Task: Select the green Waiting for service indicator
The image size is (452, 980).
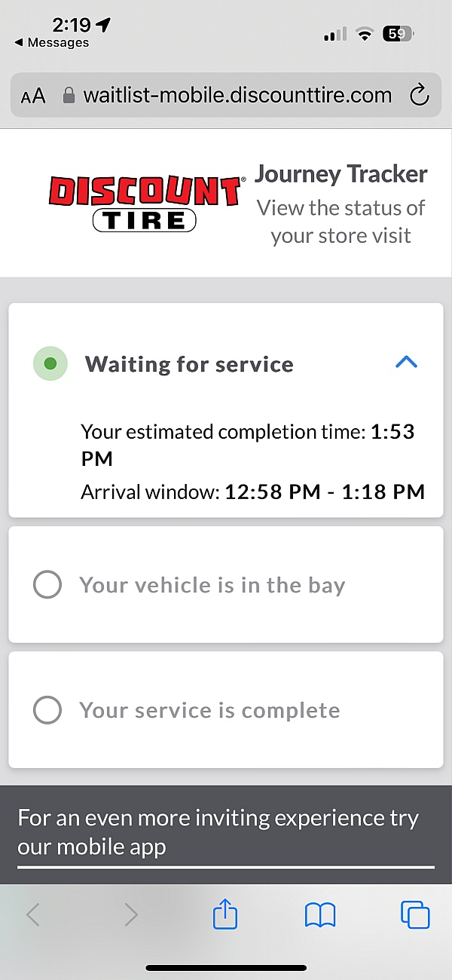Action: [x=50, y=364]
